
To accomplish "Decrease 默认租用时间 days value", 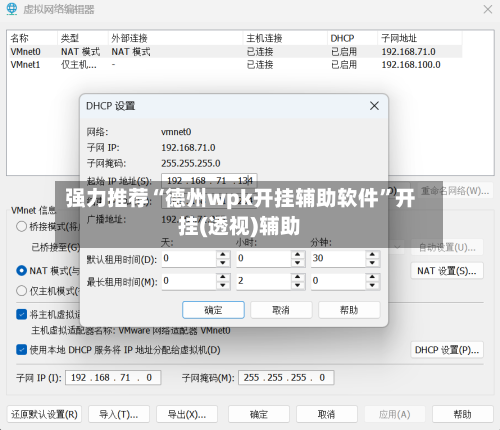I will click(x=223, y=263).
